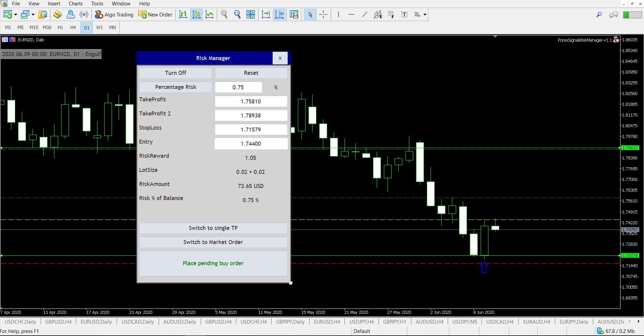Expand the objects tool dropdown arrow
This screenshot has height=336, width=644.
coord(425,14)
